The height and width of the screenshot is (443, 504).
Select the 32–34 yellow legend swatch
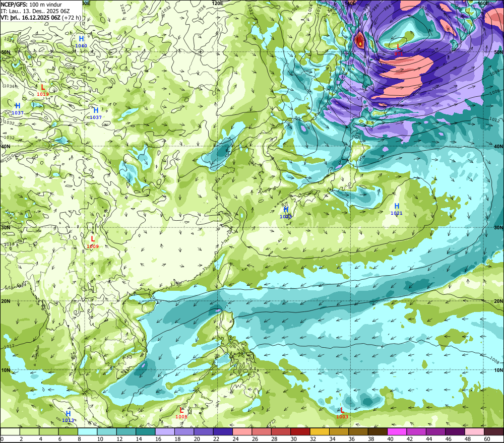pos(320,431)
